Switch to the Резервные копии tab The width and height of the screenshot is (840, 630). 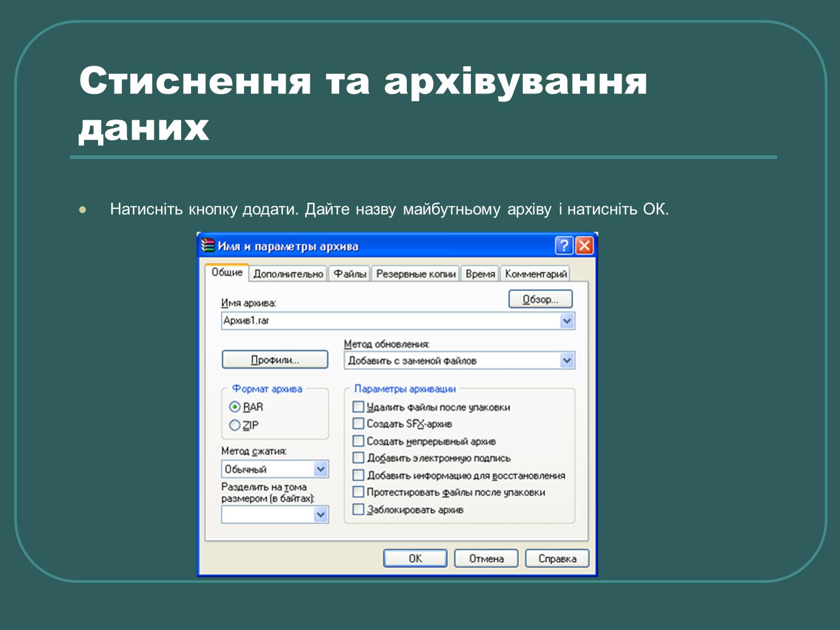pyautogui.click(x=416, y=274)
